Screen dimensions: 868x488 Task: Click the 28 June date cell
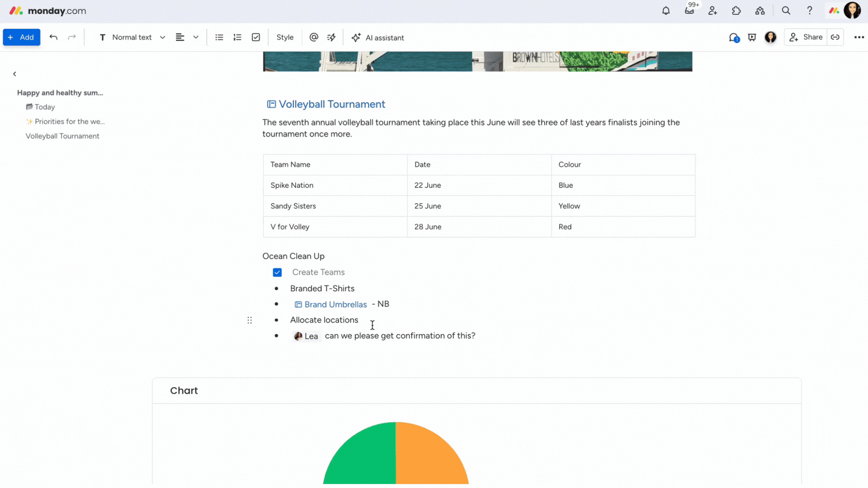click(x=479, y=227)
